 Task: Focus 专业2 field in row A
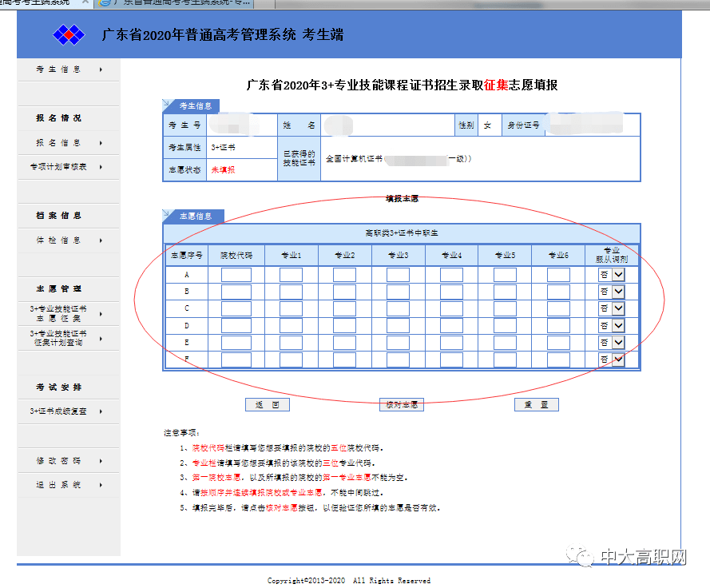coord(344,275)
